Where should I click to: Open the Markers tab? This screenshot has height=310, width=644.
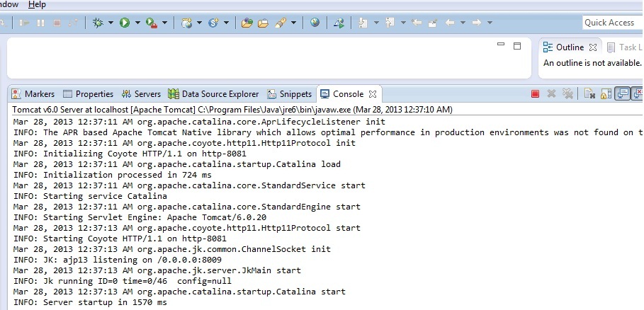tap(33, 94)
